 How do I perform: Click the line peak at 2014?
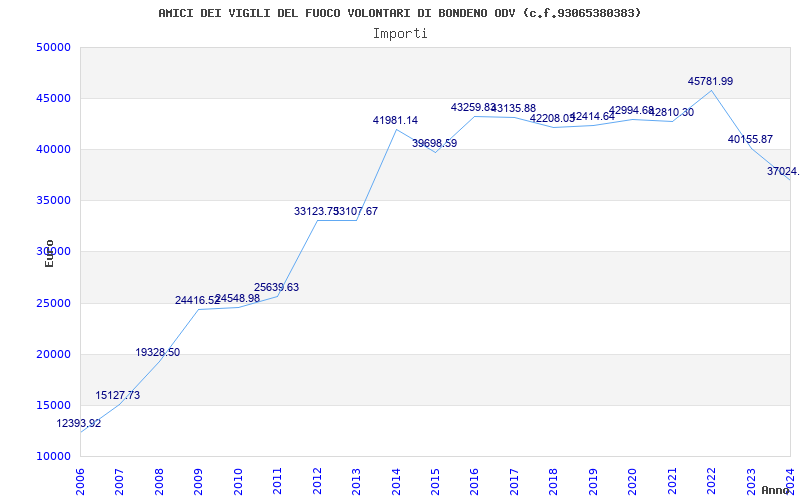396,129
